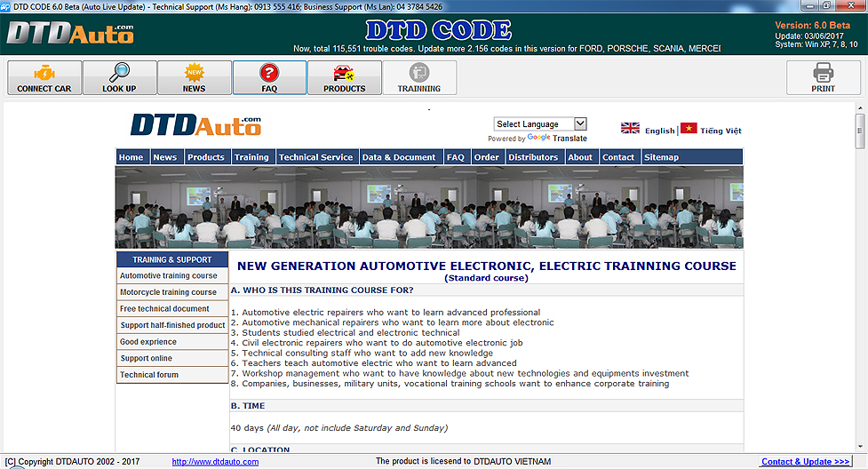Open Automotive training course sidebar link
The height and width of the screenshot is (469, 868).
tap(172, 275)
